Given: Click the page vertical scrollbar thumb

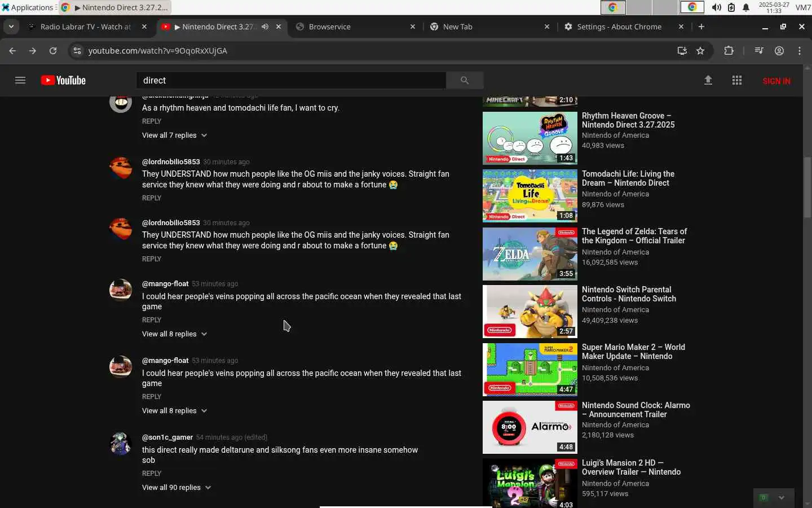Looking at the screenshot, I should pos(807,187).
